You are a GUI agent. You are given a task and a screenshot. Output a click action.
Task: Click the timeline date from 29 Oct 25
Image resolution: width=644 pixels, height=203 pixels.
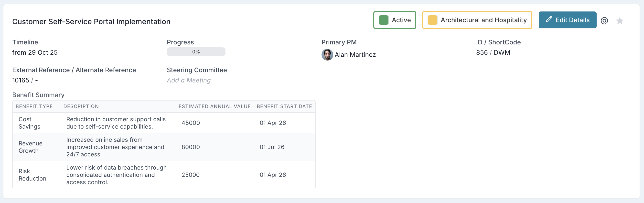[35, 52]
